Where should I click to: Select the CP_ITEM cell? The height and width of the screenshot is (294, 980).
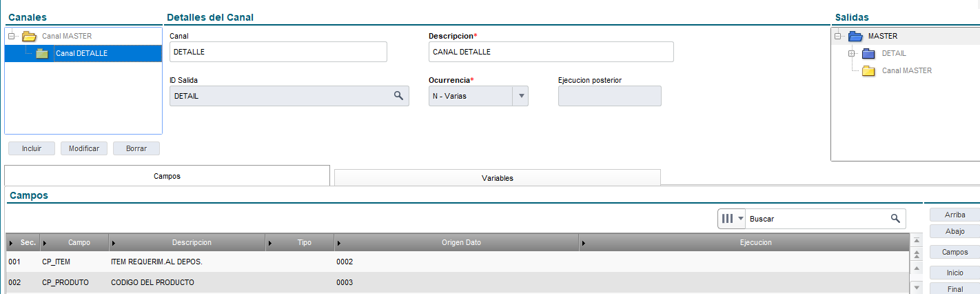(75, 262)
